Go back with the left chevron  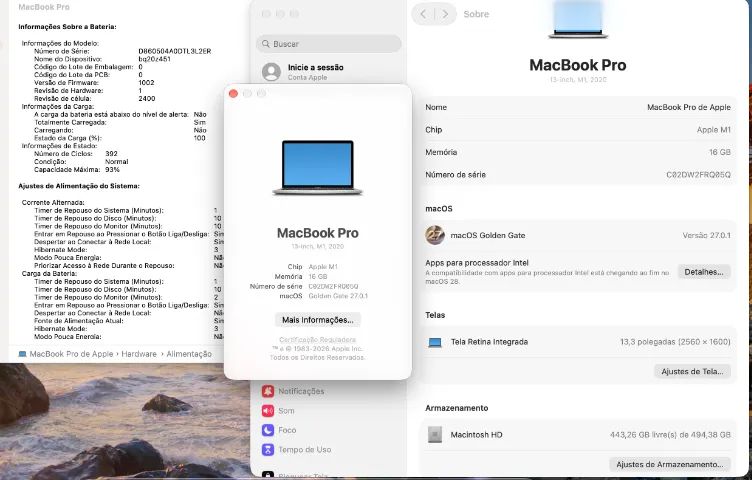tap(423, 14)
